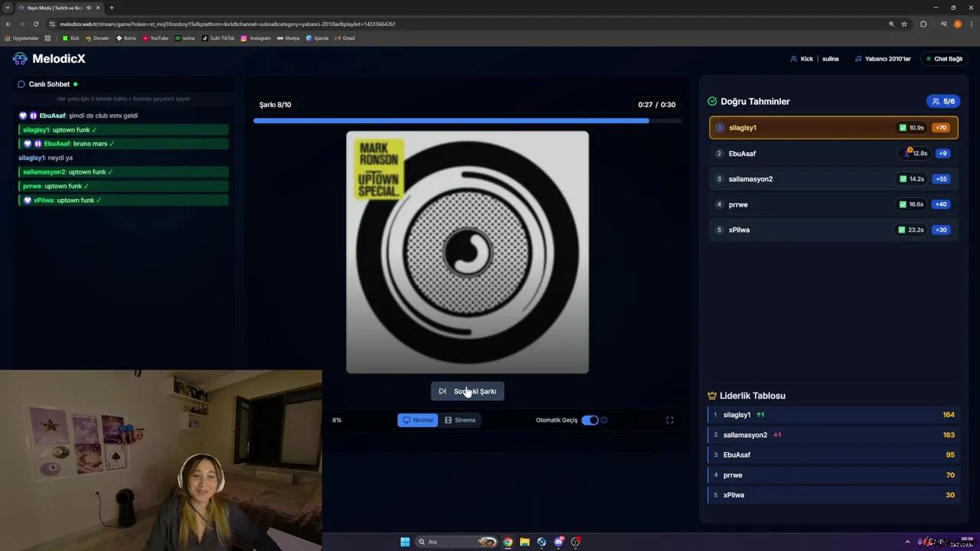Click the Kick users icon in header

pyautogui.click(x=794, y=59)
